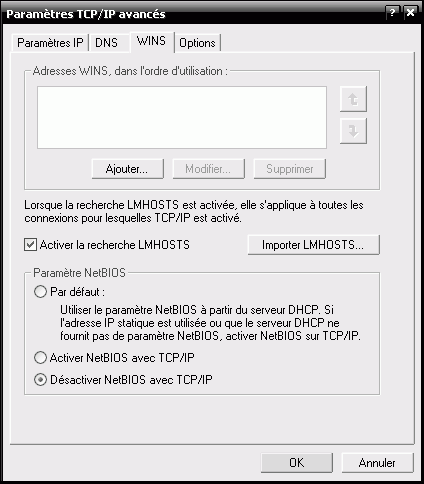Screen dimensions: 424x484
Task: Select the Par défaut radio option
Action: click(40, 292)
